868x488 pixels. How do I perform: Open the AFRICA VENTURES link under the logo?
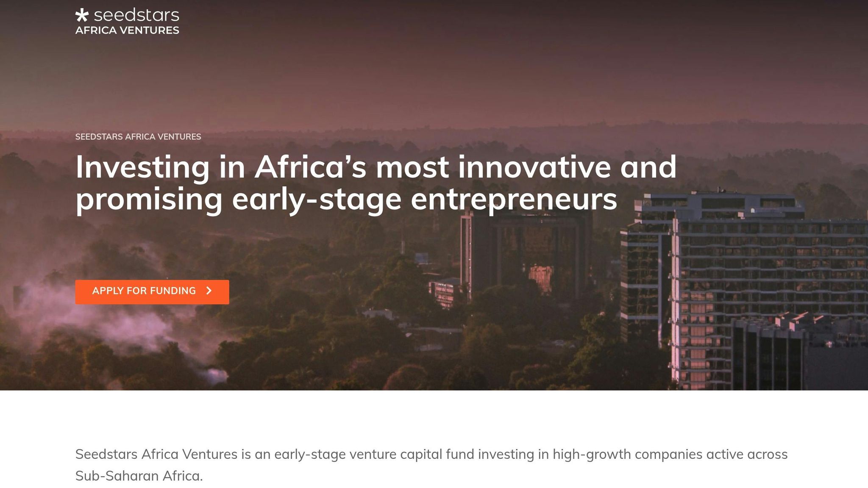click(127, 30)
